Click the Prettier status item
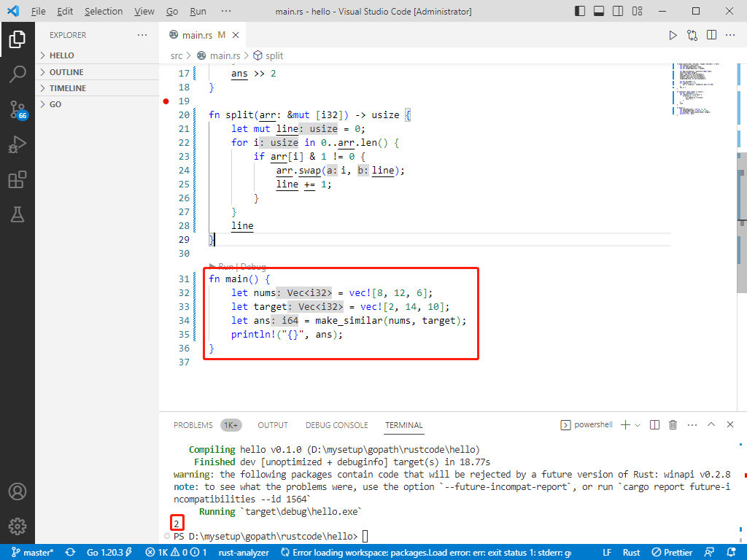This screenshot has width=747, height=560. click(x=672, y=553)
